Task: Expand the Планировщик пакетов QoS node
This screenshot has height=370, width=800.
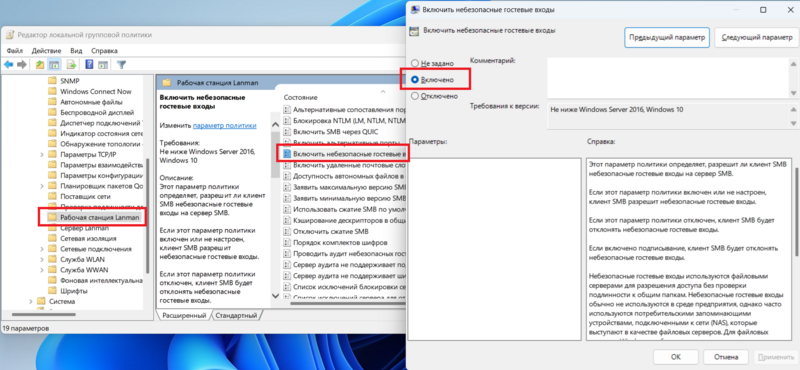Action: [42, 186]
